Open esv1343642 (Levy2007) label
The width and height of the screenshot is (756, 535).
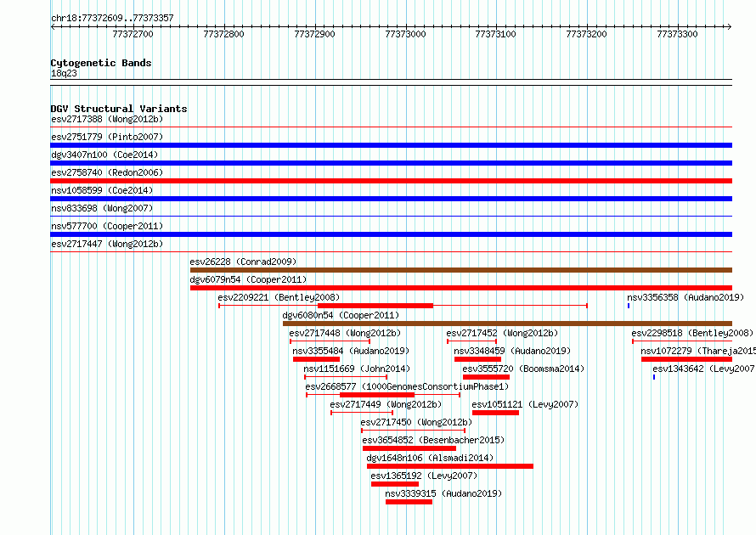coord(704,369)
